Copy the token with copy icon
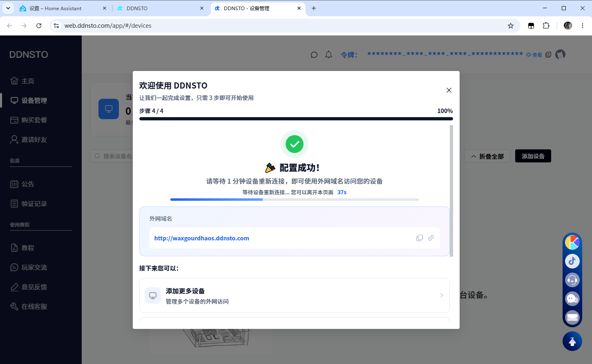Viewport: 592px width, 364px height. [548, 55]
